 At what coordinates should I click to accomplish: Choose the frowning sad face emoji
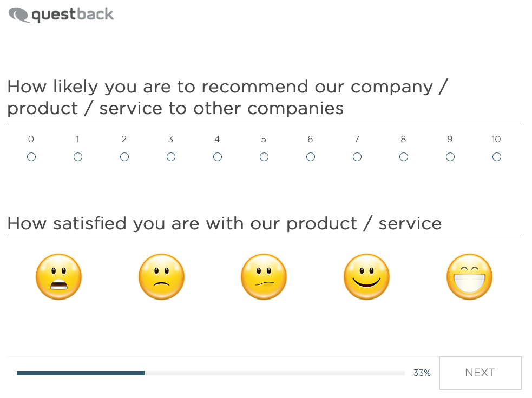coord(161,277)
